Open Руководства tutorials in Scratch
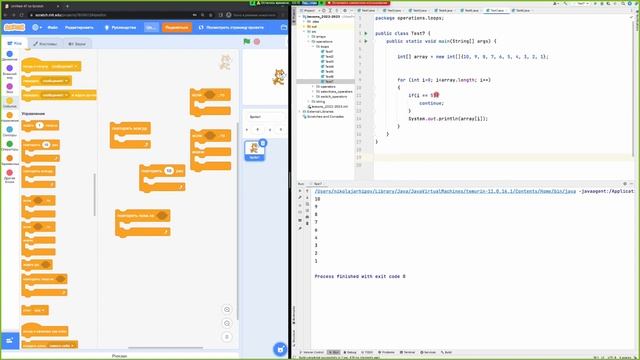The height and width of the screenshot is (360, 640). [x=120, y=27]
